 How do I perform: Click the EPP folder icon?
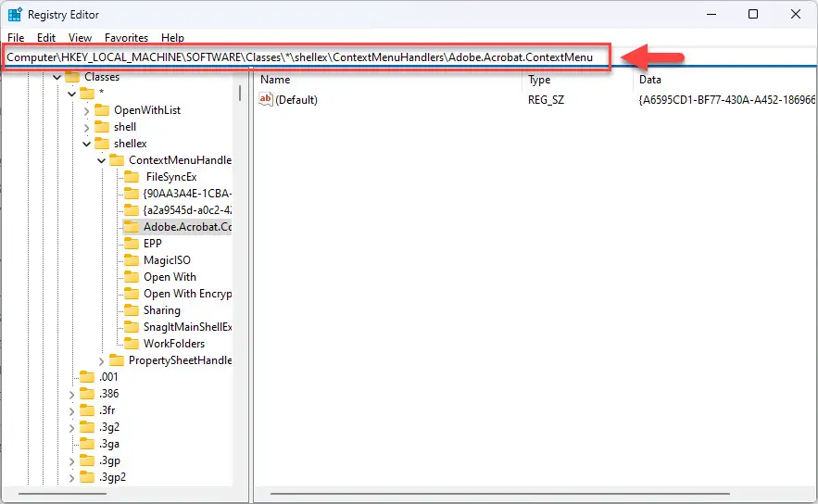click(x=132, y=244)
